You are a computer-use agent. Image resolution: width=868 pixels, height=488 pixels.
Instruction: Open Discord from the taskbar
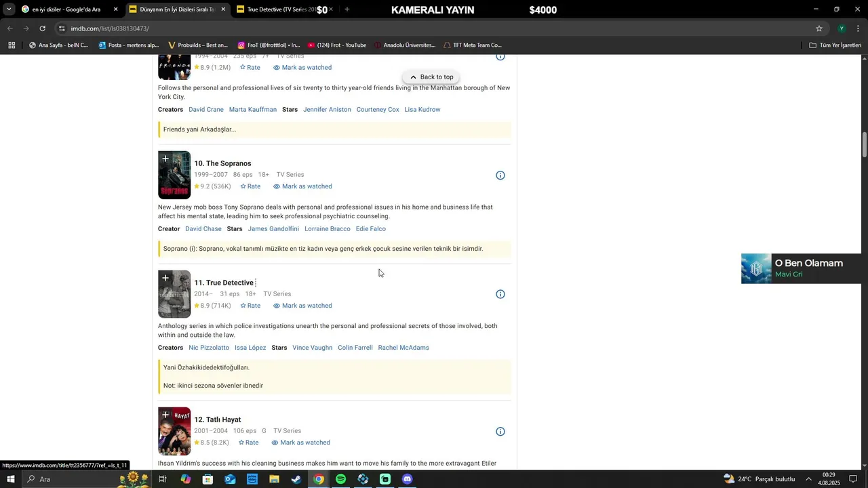click(407, 479)
